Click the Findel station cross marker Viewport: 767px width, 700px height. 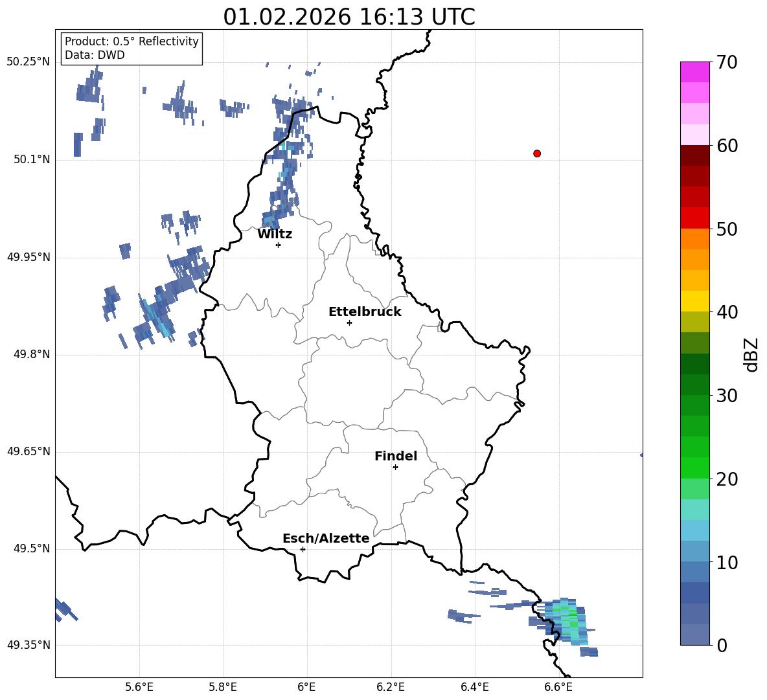tap(395, 468)
